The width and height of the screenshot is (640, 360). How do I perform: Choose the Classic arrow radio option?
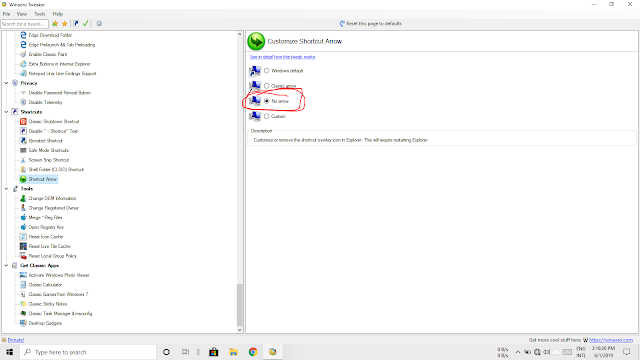(267, 86)
